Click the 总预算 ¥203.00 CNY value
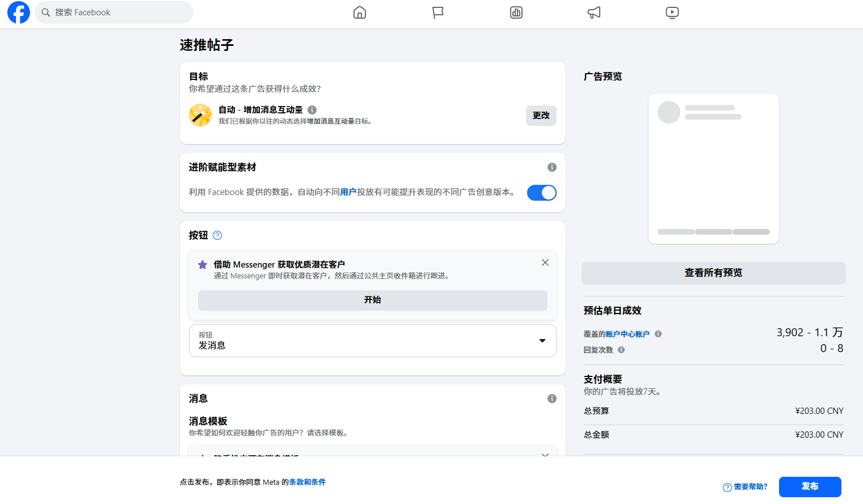 point(819,411)
